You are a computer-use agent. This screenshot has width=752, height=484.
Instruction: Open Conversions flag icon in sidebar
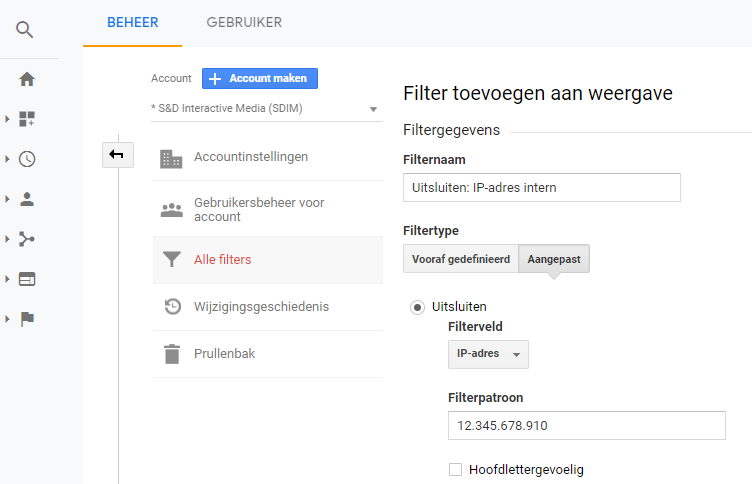(x=27, y=319)
